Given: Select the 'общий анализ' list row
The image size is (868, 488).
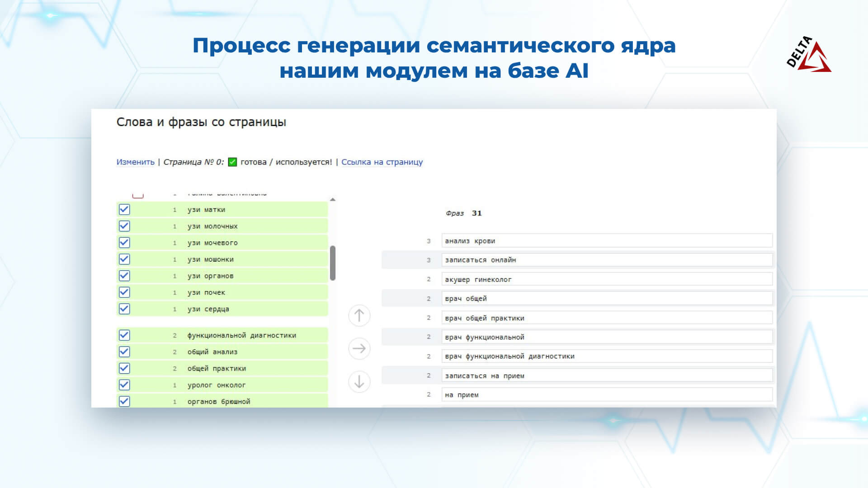Looking at the screenshot, I should point(222,352).
